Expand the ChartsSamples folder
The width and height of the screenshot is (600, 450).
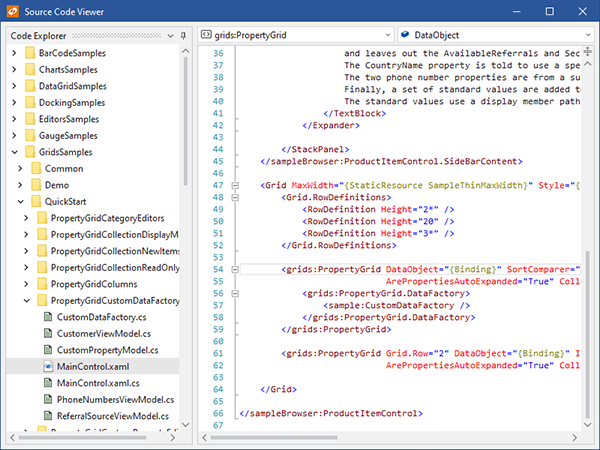coord(15,69)
